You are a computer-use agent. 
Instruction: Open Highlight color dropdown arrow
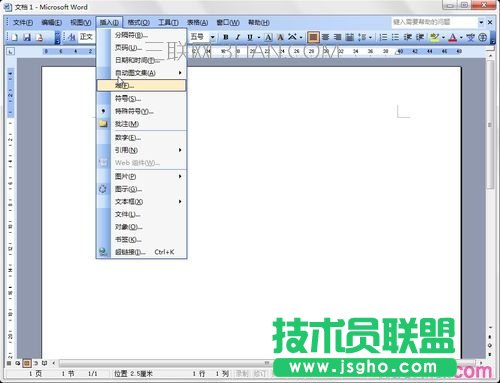443,37
